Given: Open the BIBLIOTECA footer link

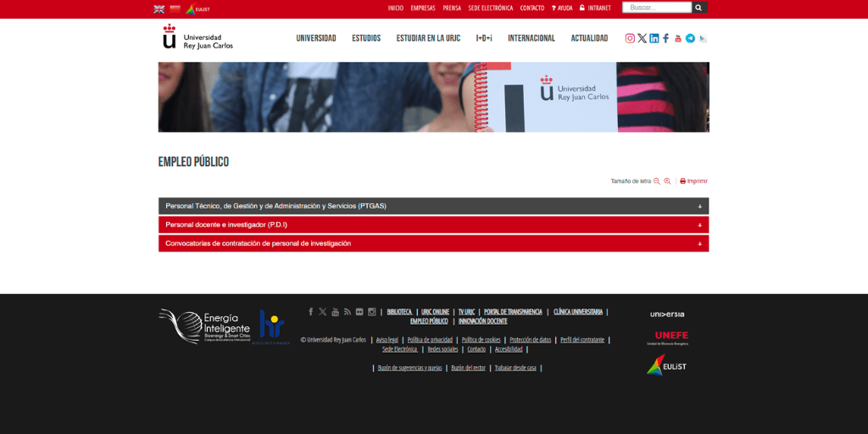Looking at the screenshot, I should 399,312.
